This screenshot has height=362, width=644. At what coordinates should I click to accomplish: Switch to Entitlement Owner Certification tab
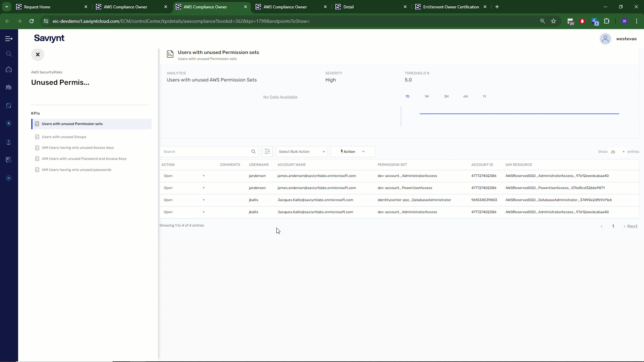point(451,7)
